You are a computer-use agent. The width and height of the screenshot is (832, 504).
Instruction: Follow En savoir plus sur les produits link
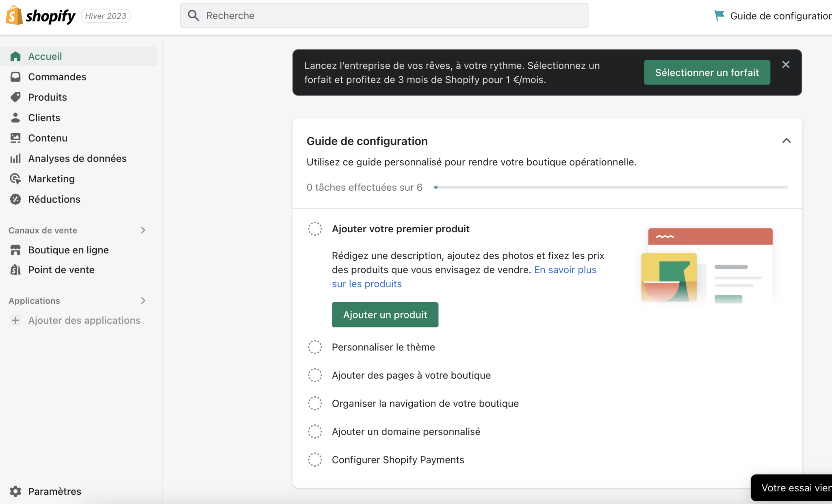coord(565,270)
